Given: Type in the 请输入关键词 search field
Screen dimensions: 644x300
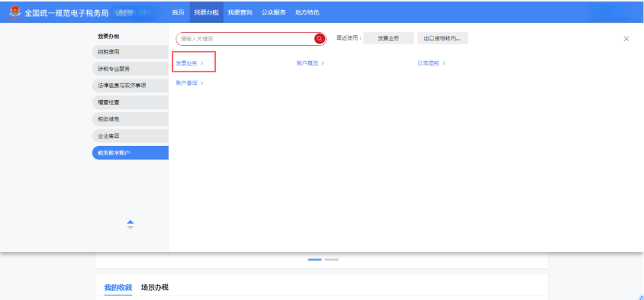Looking at the screenshot, I should coord(244,39).
